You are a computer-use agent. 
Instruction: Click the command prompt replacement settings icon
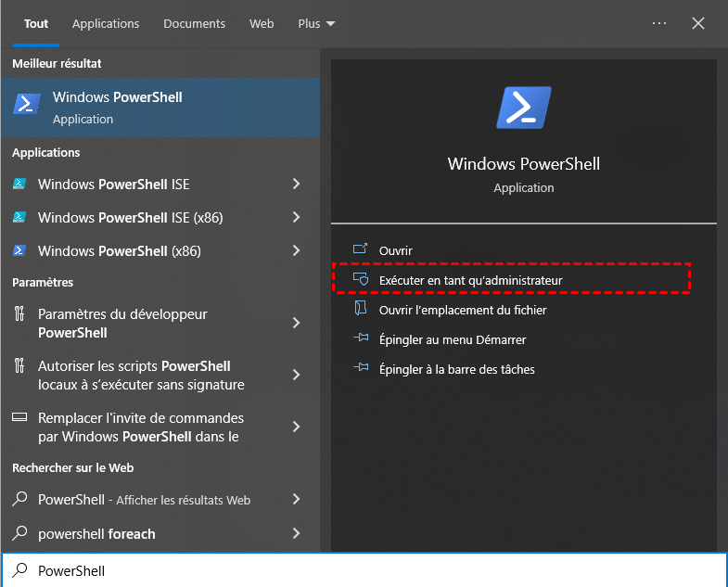(19, 418)
